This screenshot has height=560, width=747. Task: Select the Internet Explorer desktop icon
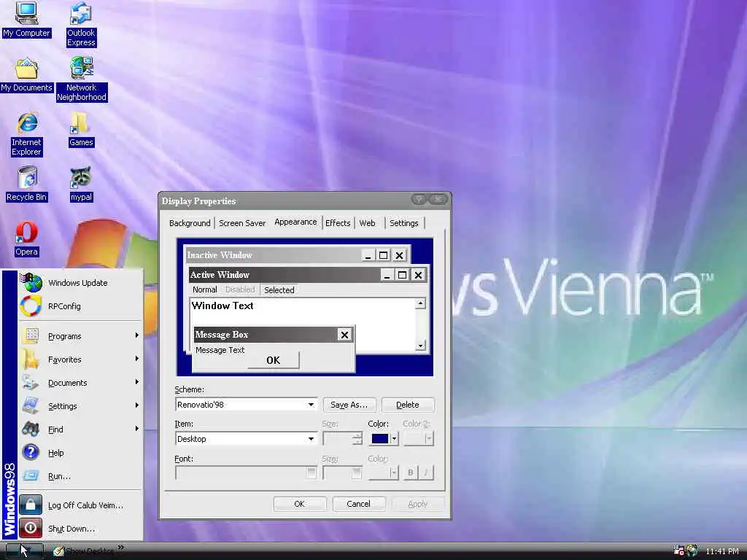27,134
